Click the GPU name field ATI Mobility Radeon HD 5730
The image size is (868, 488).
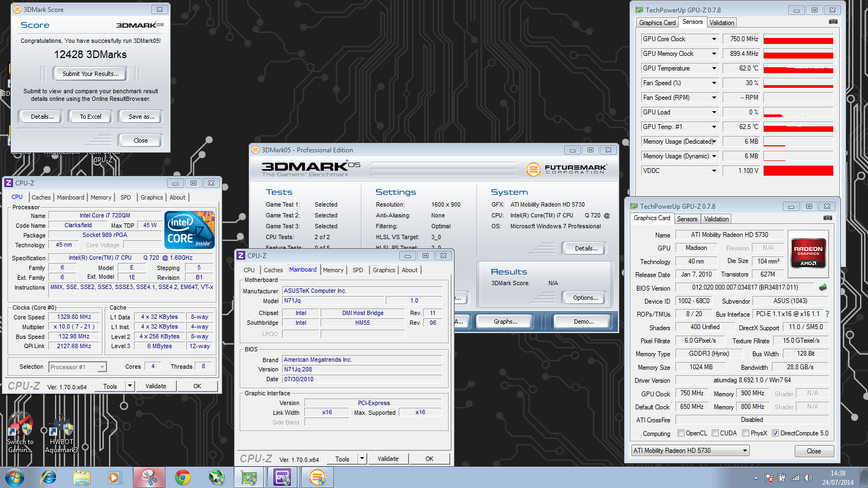(x=730, y=235)
